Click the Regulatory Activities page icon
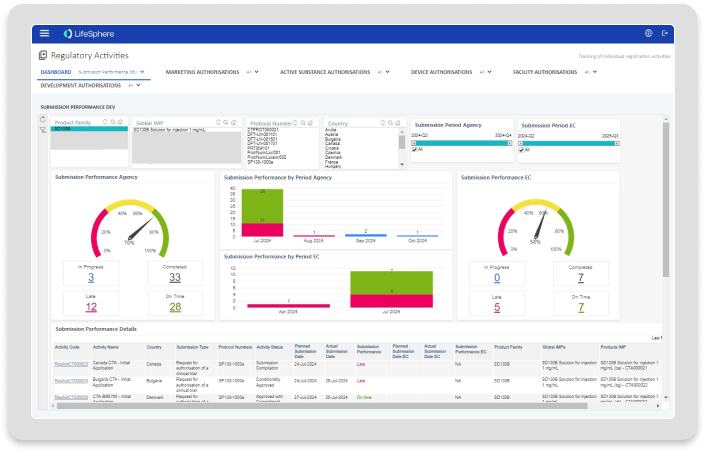705x452 pixels. [x=43, y=56]
